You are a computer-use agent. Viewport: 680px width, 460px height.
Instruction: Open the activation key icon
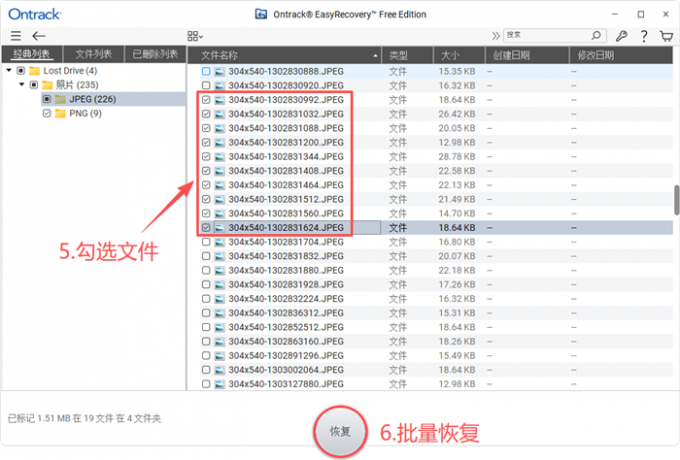coord(621,36)
